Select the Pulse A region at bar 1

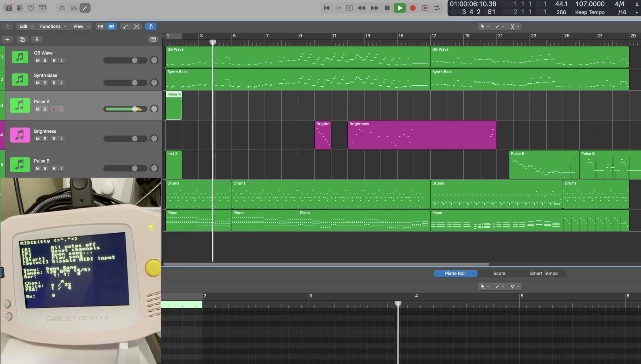click(174, 105)
